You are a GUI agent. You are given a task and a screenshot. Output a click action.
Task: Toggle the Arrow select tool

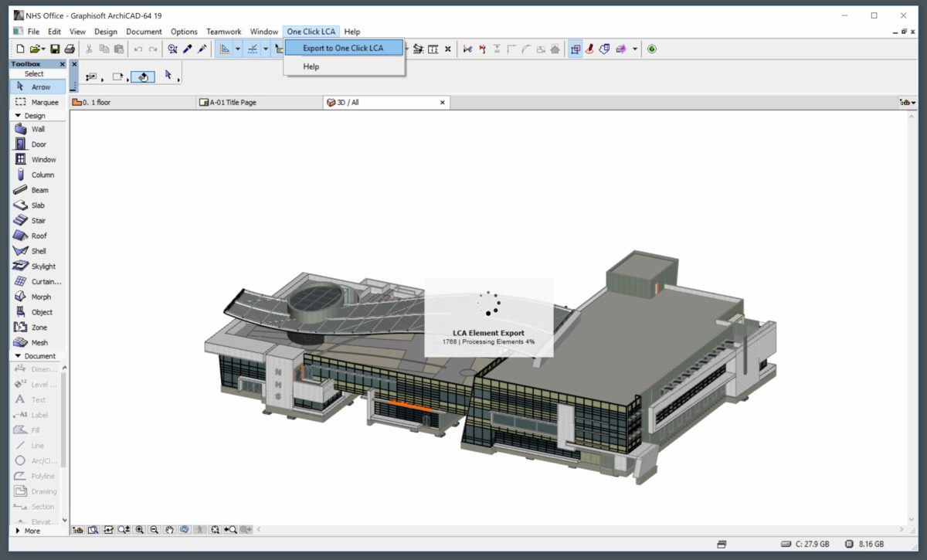pyautogui.click(x=37, y=87)
